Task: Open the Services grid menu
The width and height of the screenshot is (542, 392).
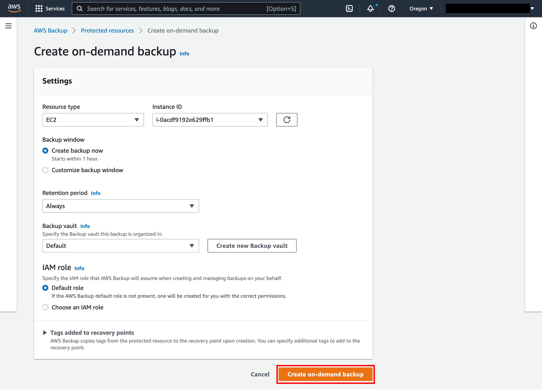Action: [x=39, y=9]
